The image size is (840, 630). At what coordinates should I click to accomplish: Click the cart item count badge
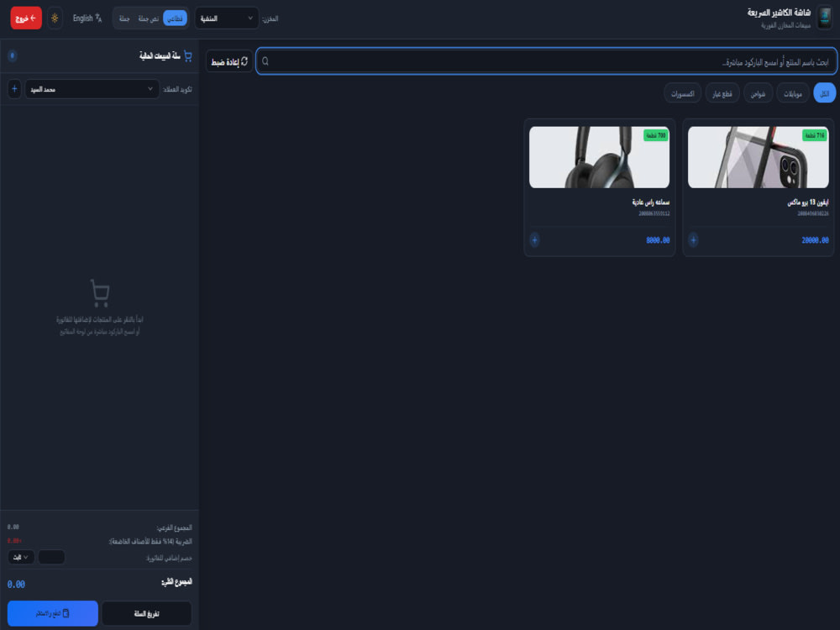pyautogui.click(x=13, y=55)
